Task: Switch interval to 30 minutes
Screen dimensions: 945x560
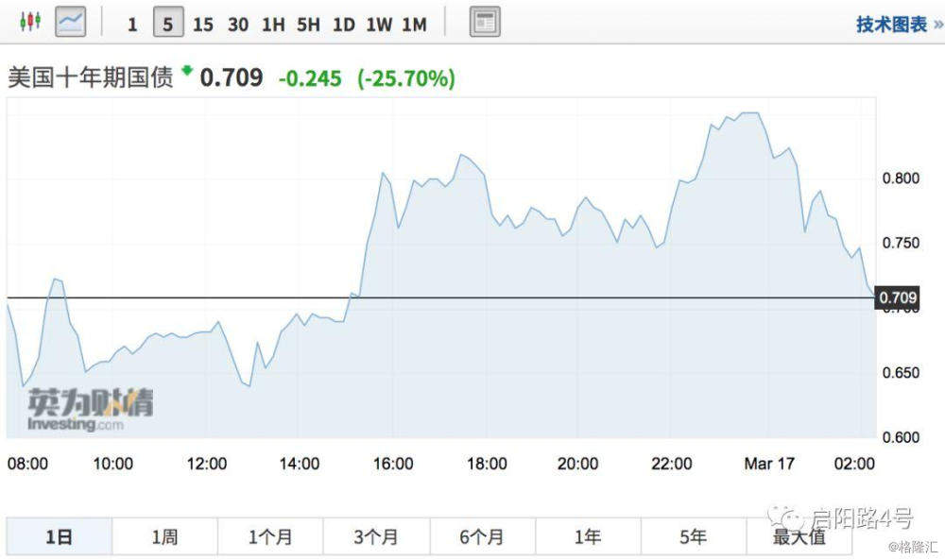Action: 238,25
